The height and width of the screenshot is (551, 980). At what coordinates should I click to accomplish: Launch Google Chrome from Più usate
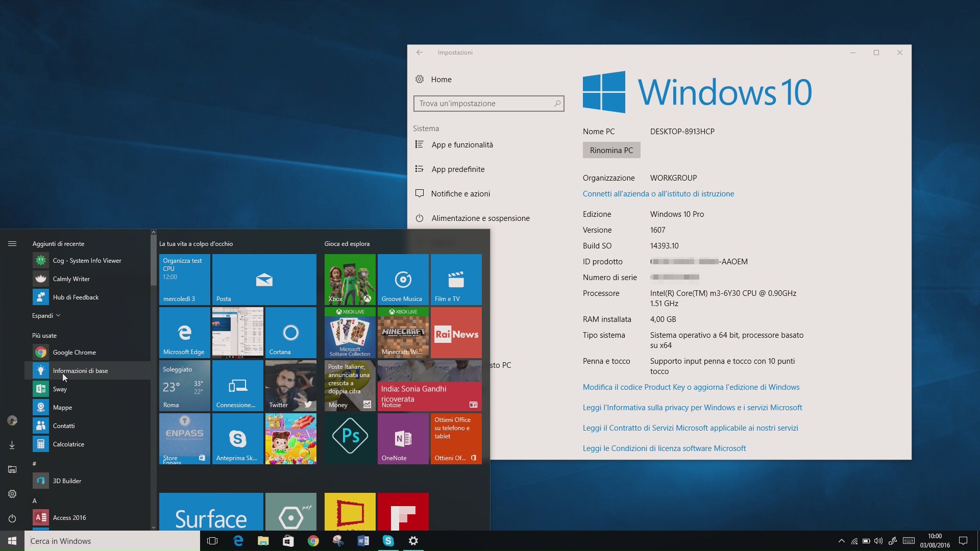(x=87, y=353)
